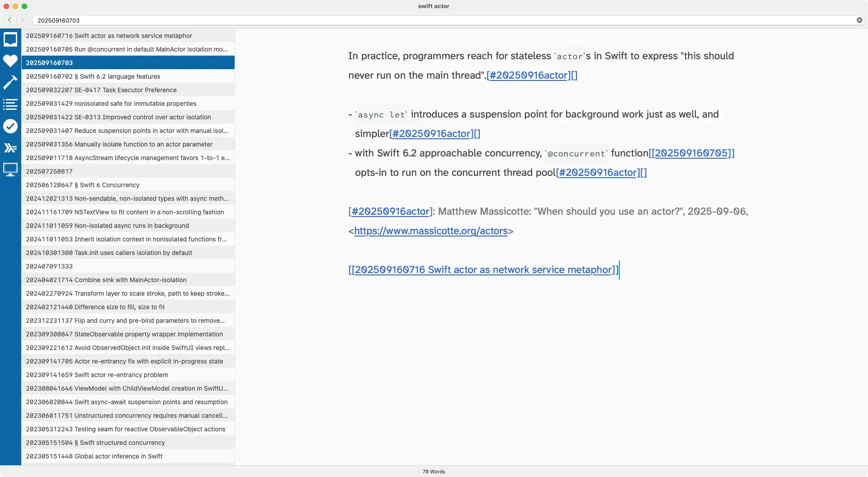Open note SE-0417 Task Executor Preference
This screenshot has width=868, height=477.
click(x=128, y=90)
